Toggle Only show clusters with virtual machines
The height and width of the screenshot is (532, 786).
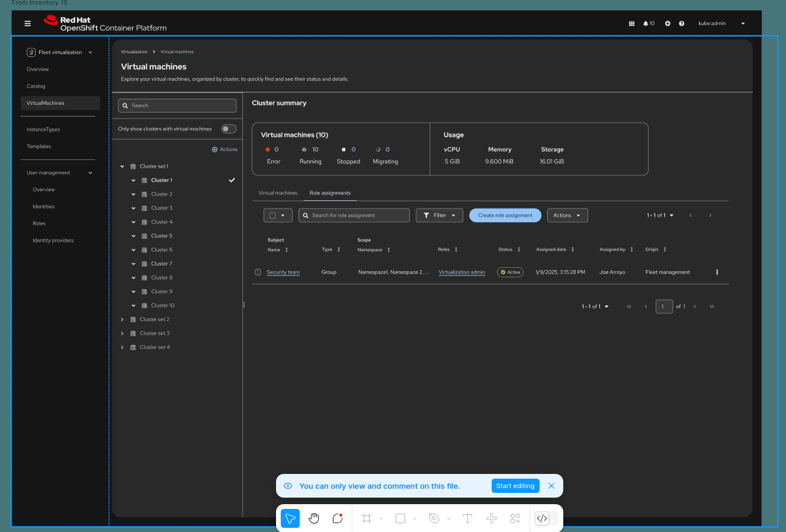click(x=229, y=129)
